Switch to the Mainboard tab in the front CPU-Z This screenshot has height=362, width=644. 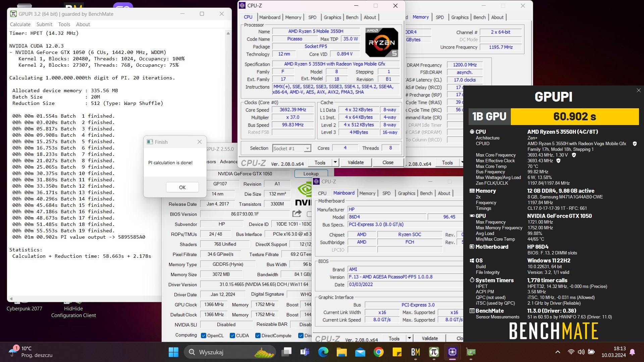[x=270, y=17]
